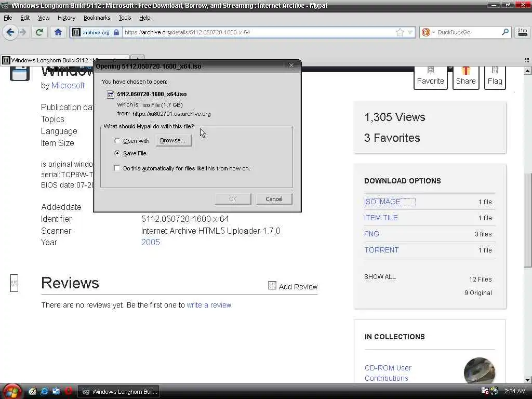Click SHOW ALL files link
Screen dimensions: 532x399
pyautogui.click(x=380, y=277)
